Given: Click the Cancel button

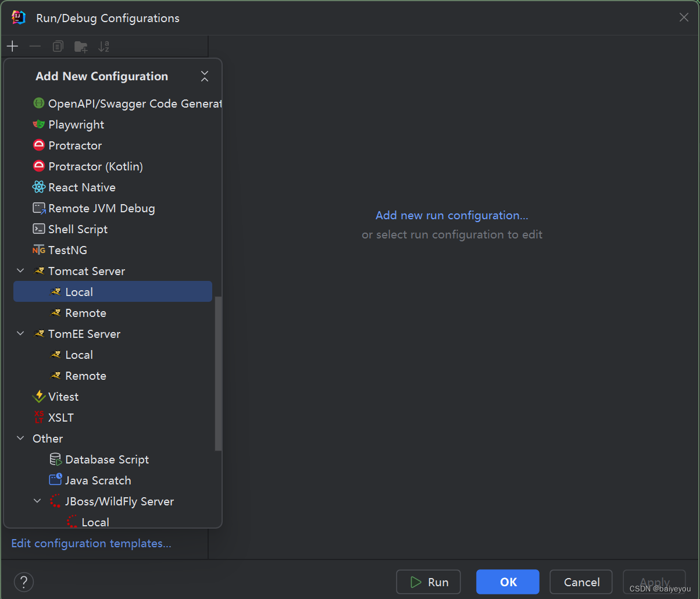Looking at the screenshot, I should tap(581, 582).
